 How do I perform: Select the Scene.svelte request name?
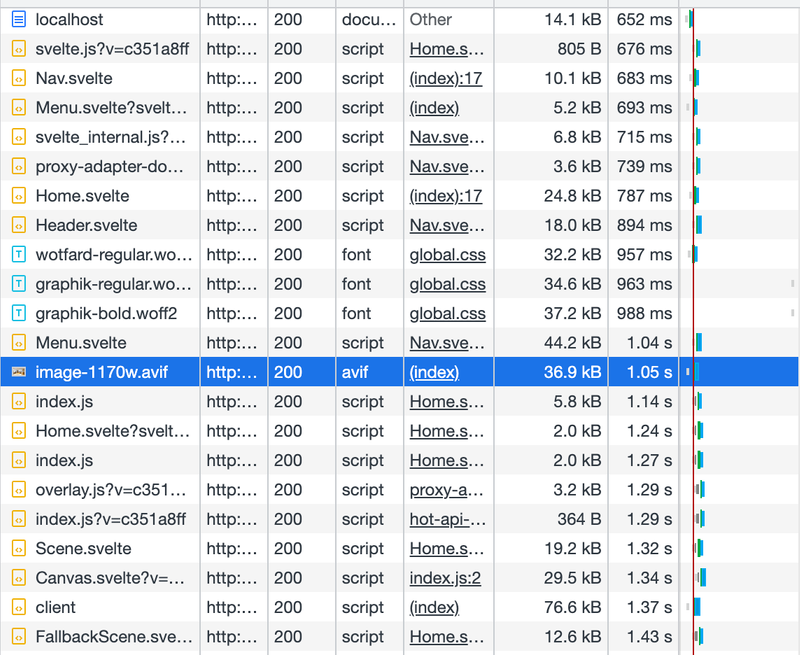[x=83, y=548]
